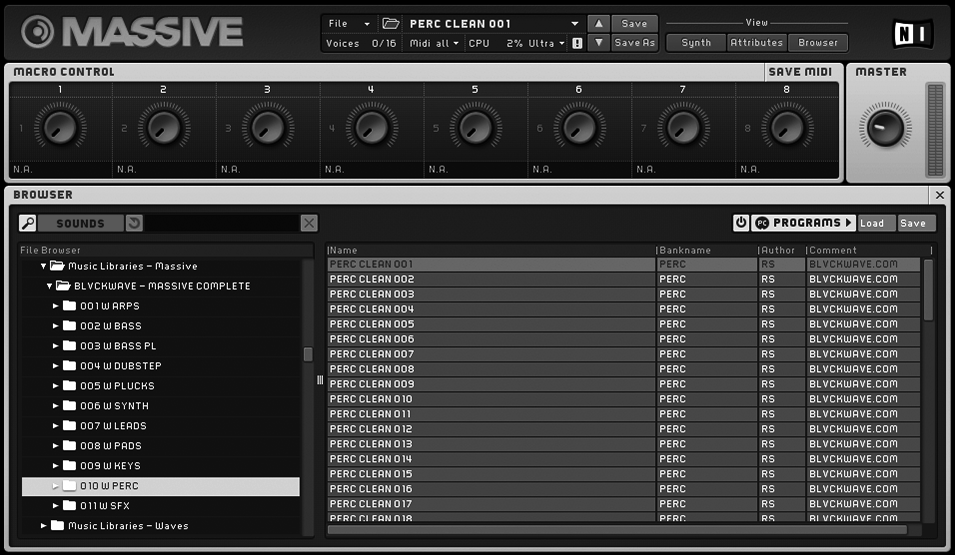The image size is (955, 555).
Task: Select PERC CLEAN 010 in preset list
Action: click(x=490, y=399)
